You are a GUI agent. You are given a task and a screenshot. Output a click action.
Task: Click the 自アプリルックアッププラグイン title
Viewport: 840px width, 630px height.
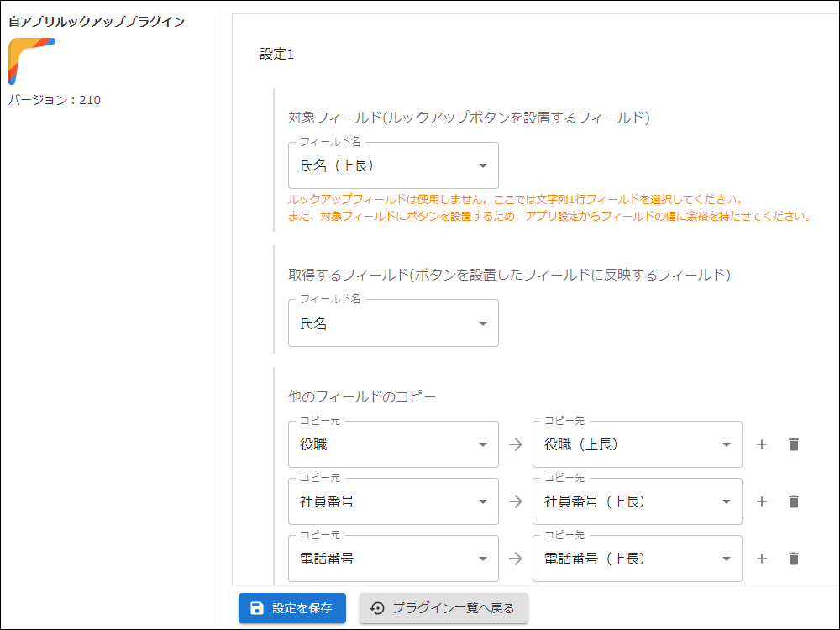coord(97,22)
